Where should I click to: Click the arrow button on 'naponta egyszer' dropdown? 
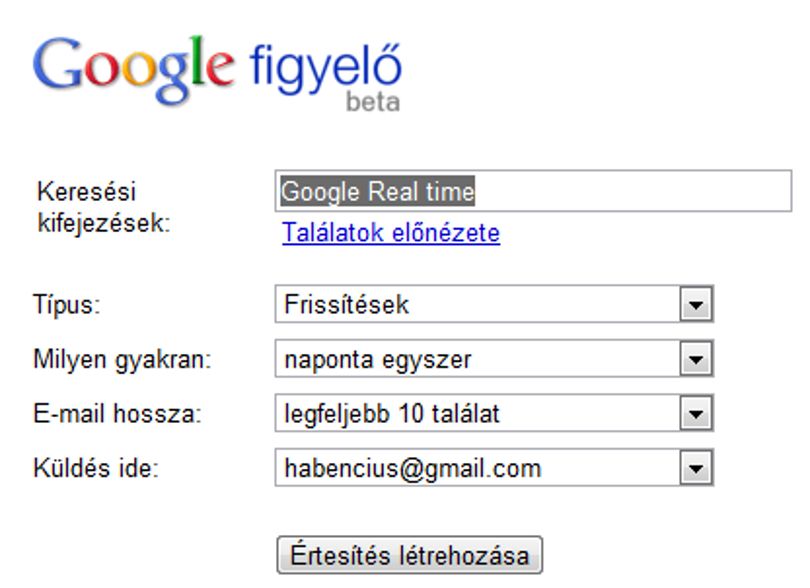coord(696,359)
